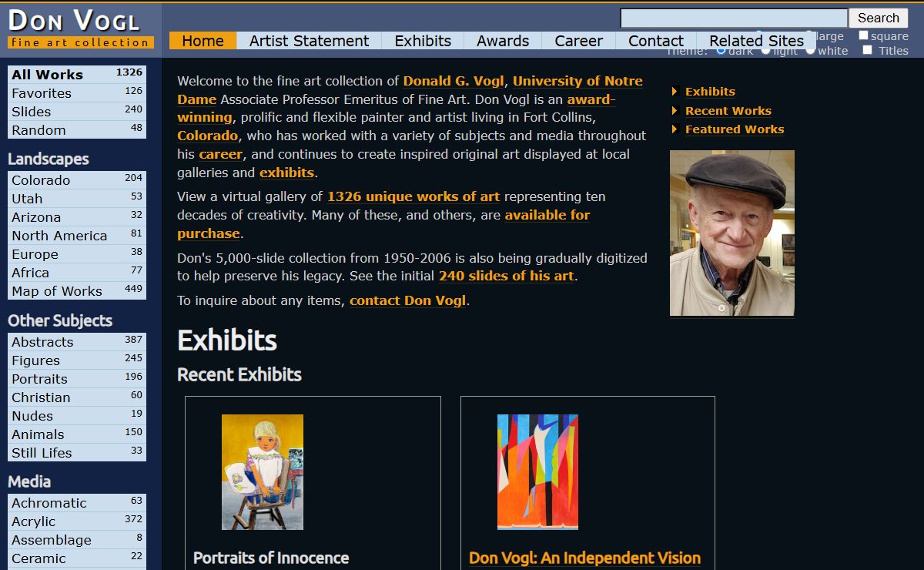Open the award-winning link
Viewport: 924px width, 570px height.
pos(591,99)
